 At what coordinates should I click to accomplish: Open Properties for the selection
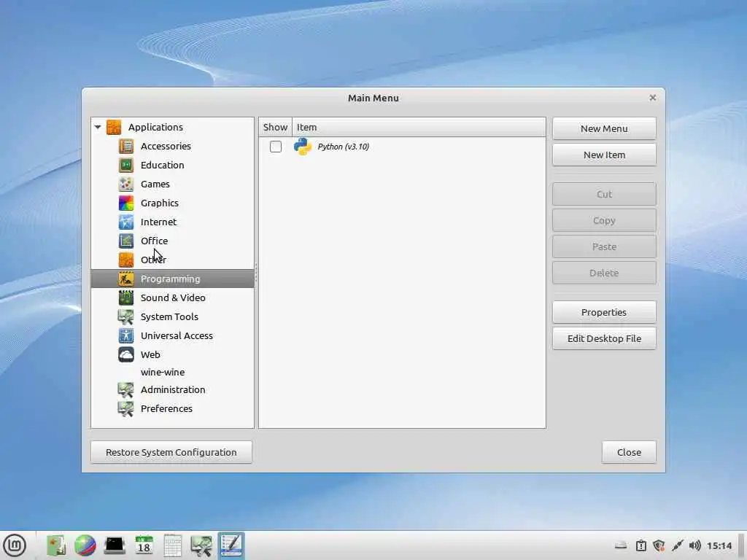click(604, 312)
